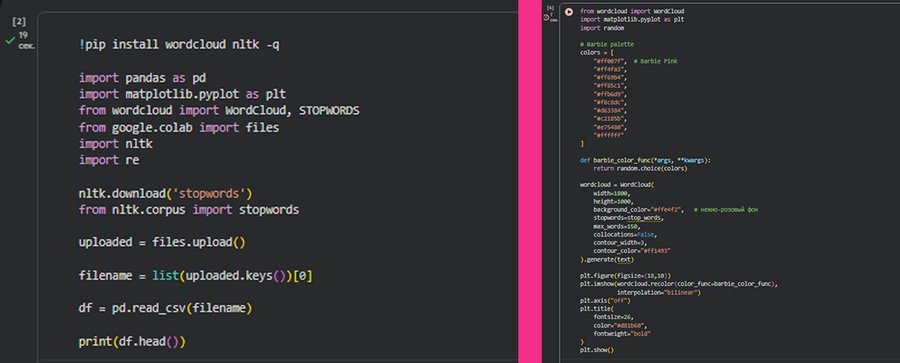Click 'df = pd.read_csv(filename)' line
Image resolution: width=900 pixels, height=363 pixels.
pyautogui.click(x=165, y=308)
